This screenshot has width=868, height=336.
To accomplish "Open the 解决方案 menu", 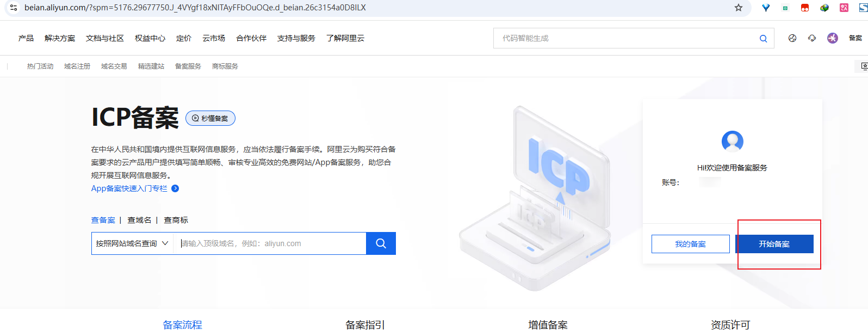I will click(60, 38).
